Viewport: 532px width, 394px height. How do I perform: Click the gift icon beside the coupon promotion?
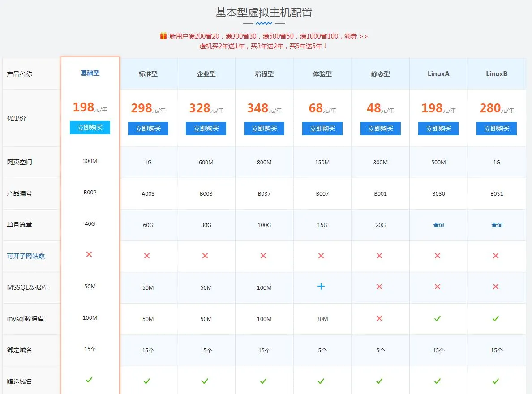pos(163,36)
